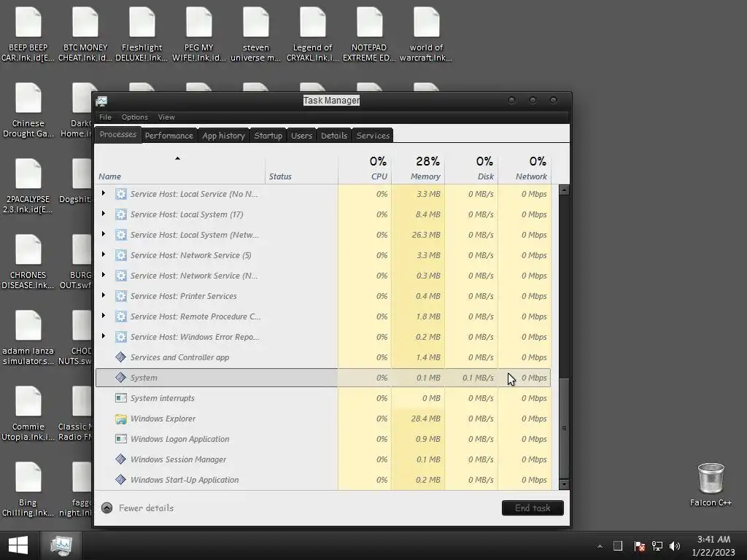Switch to the App history tab

click(223, 136)
